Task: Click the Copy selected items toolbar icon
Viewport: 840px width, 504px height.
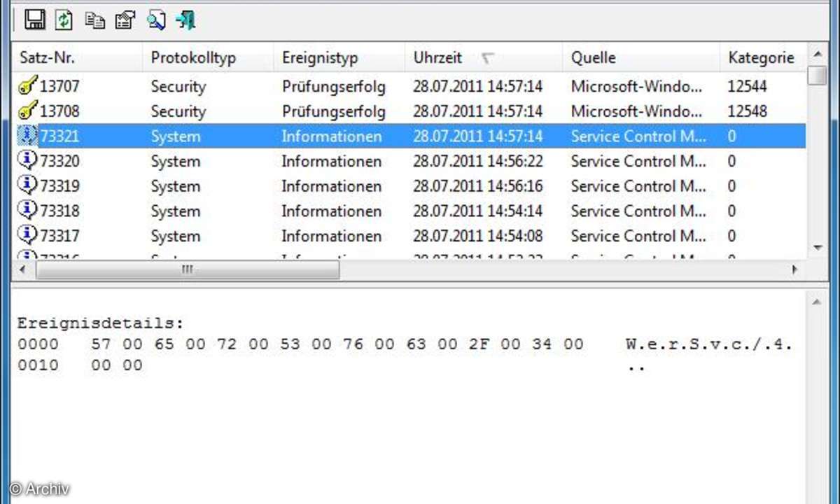Action: (94, 20)
